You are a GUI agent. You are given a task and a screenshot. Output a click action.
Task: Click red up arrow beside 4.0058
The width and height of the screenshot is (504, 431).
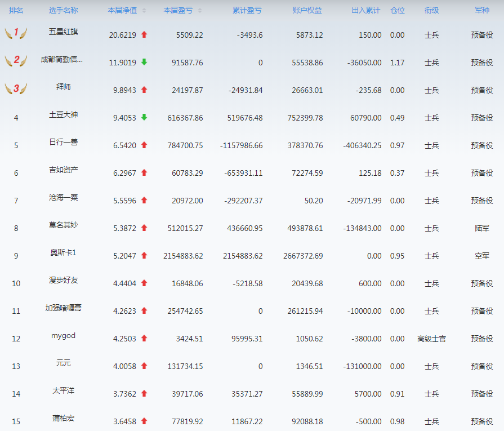[x=144, y=366]
